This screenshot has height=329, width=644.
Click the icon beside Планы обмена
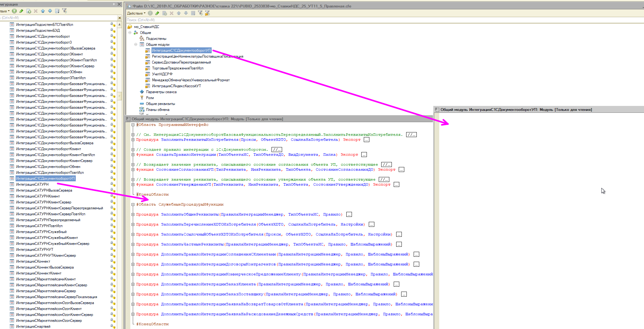point(142,110)
